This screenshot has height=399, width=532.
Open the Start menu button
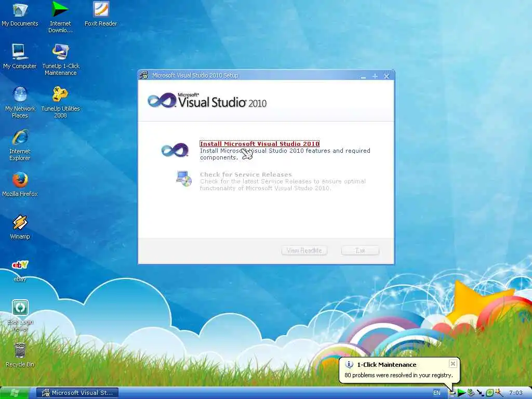pos(14,393)
